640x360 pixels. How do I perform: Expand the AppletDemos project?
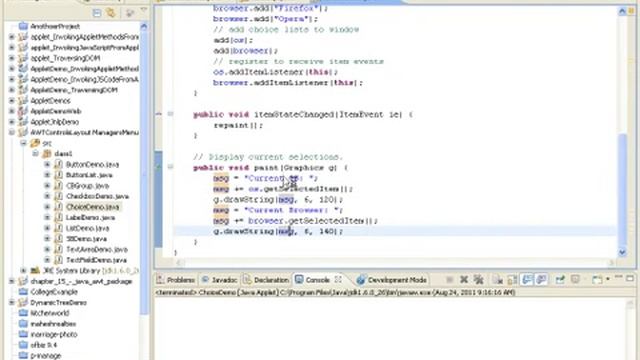(x=12, y=100)
